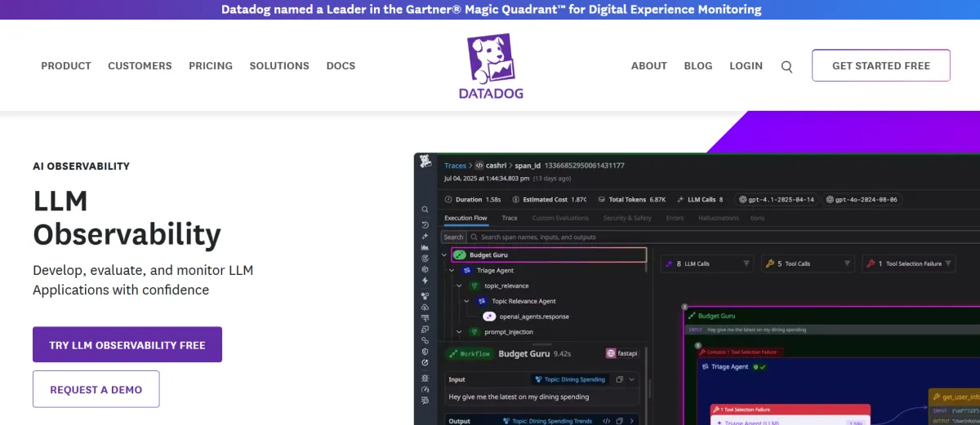Screen dimensions: 980x425
Task: Select the search icon in the app sidebar
Action: pos(425,210)
